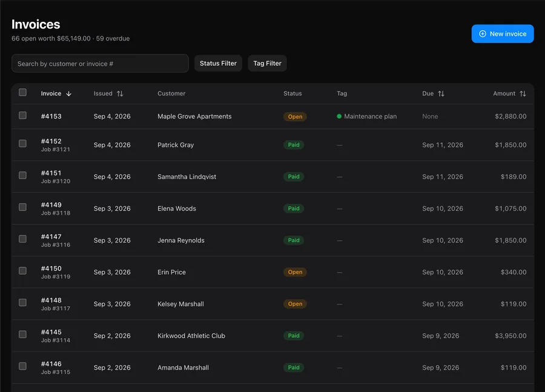Click the Due column header label
Screen dimensions: 545x392
click(428, 94)
